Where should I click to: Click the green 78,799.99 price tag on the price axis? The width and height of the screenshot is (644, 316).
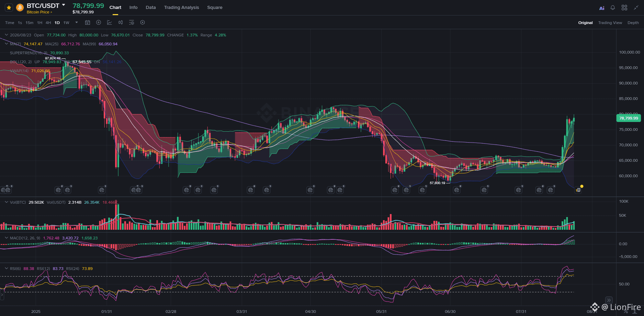(629, 118)
